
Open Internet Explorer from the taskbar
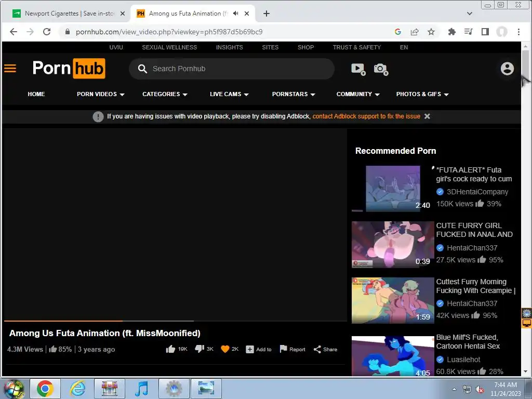[x=77, y=389]
